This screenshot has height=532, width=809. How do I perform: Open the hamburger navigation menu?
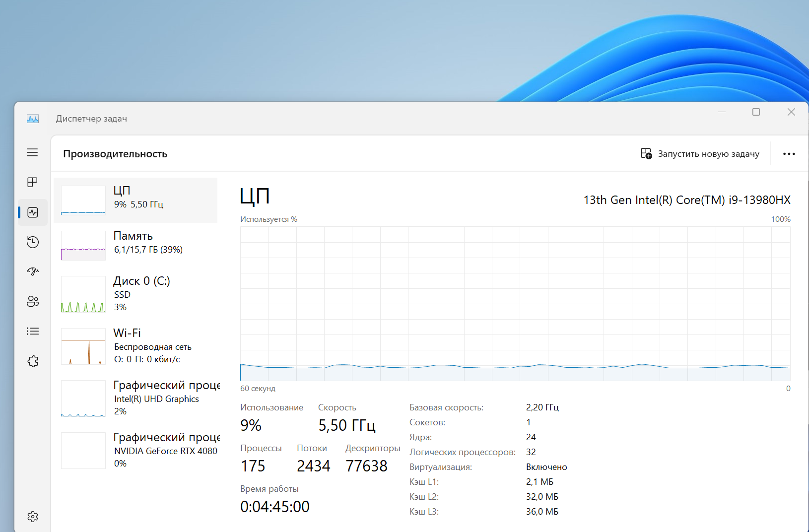32,152
